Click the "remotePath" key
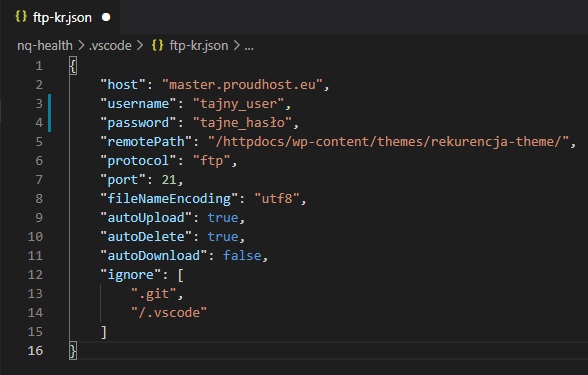Viewport: 588px width, 375px height. coord(146,142)
